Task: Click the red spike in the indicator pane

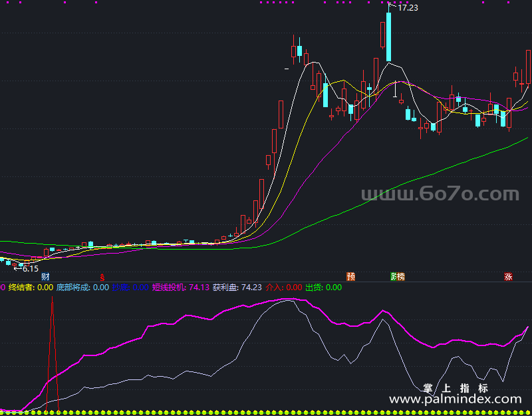Action: tap(53, 354)
